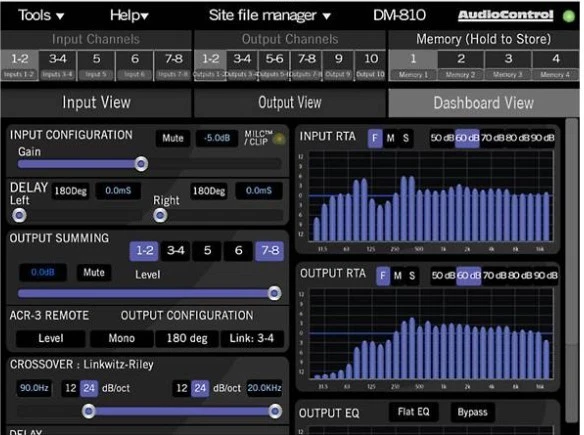Click the Right delay 0.0mS field
Viewport: 584px width, 435px height.
pos(258,191)
